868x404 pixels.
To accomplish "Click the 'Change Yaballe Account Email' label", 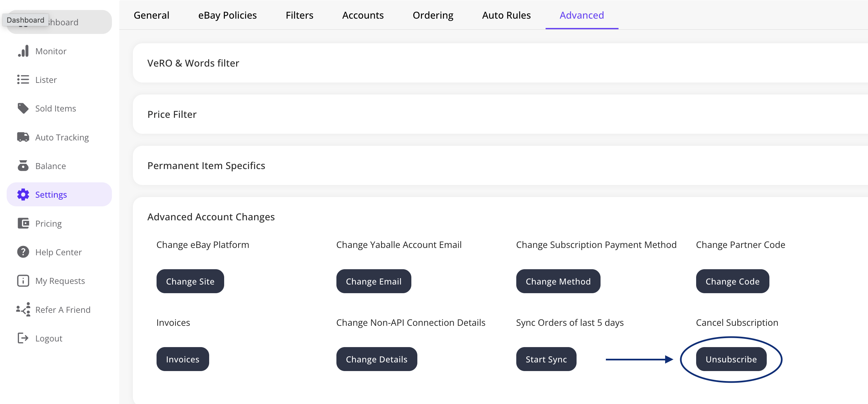I will coord(399,245).
